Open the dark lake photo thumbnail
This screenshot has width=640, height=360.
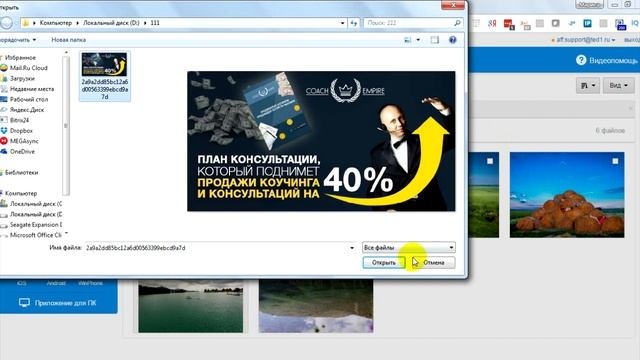tap(191, 306)
